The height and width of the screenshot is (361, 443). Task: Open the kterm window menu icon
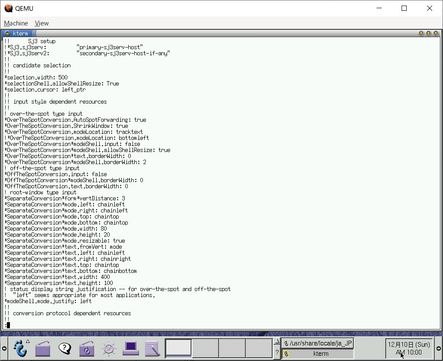pos(7,33)
